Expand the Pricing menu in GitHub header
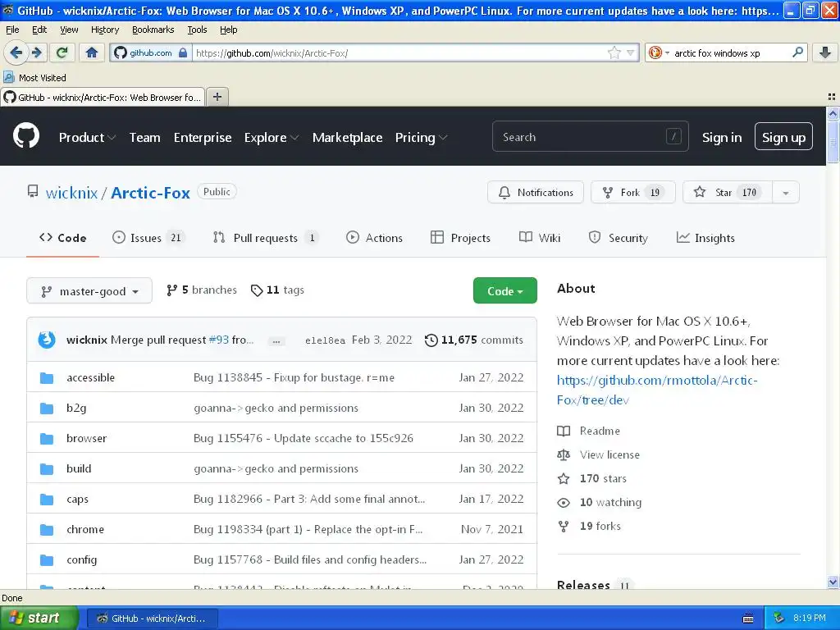This screenshot has width=840, height=630. coord(421,138)
